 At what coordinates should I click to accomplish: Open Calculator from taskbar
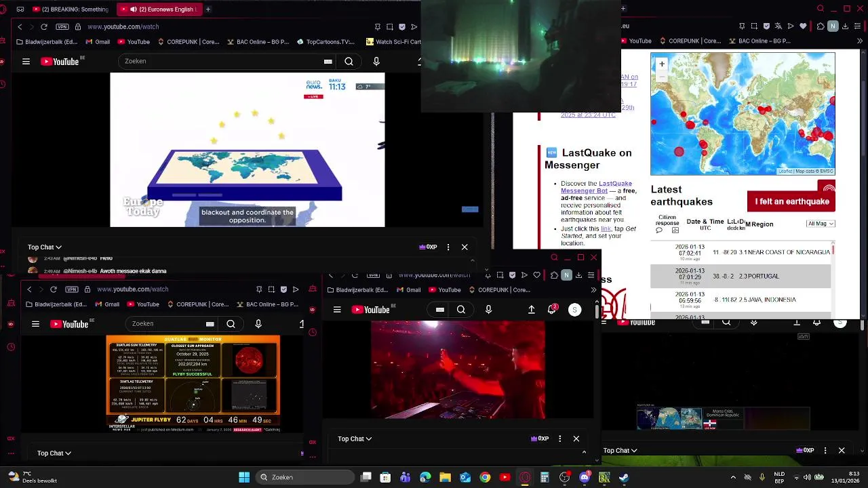(545, 477)
